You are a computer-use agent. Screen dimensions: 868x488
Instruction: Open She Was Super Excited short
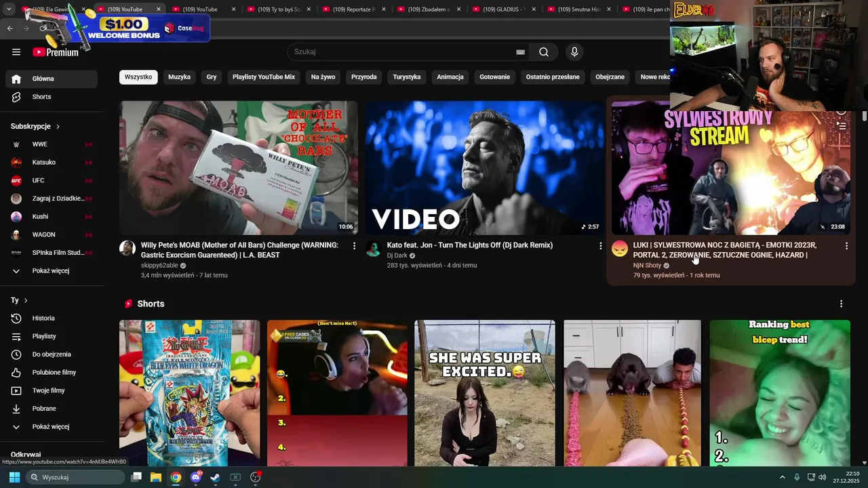[x=485, y=393]
